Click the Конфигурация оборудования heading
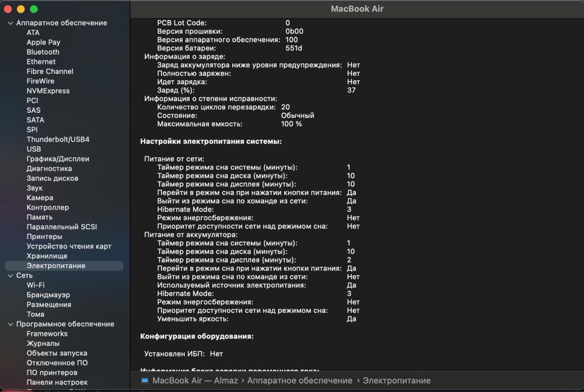 (197, 336)
